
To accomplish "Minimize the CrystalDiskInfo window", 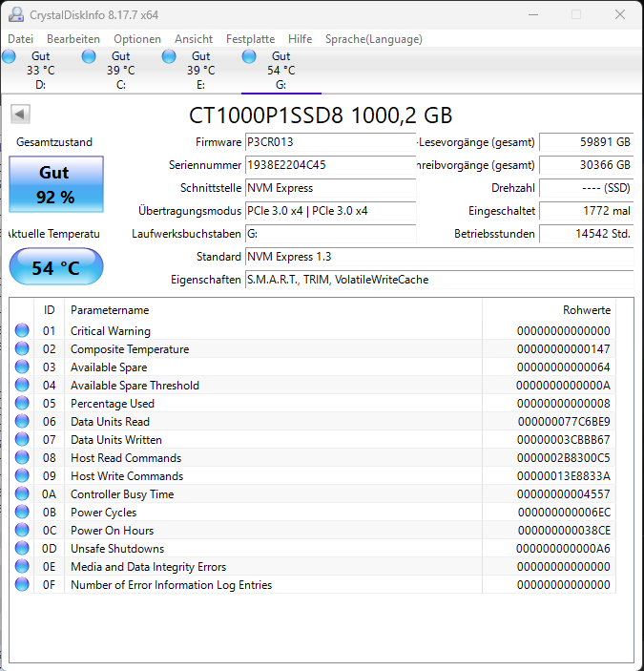I will [533, 14].
